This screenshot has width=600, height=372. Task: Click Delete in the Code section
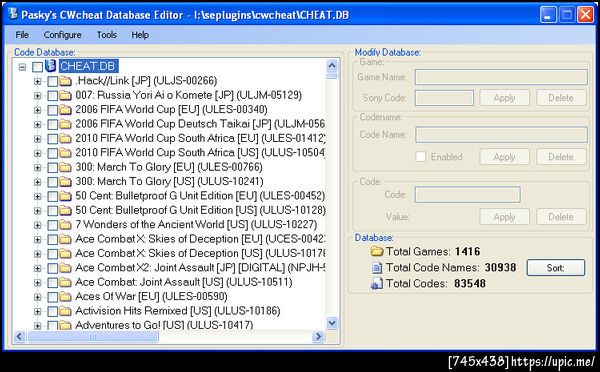(x=561, y=217)
